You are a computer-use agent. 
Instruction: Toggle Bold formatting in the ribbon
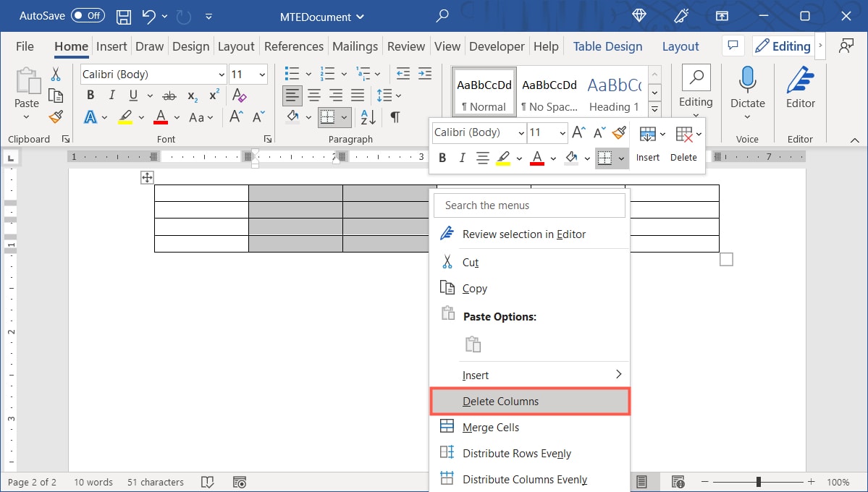[90, 95]
